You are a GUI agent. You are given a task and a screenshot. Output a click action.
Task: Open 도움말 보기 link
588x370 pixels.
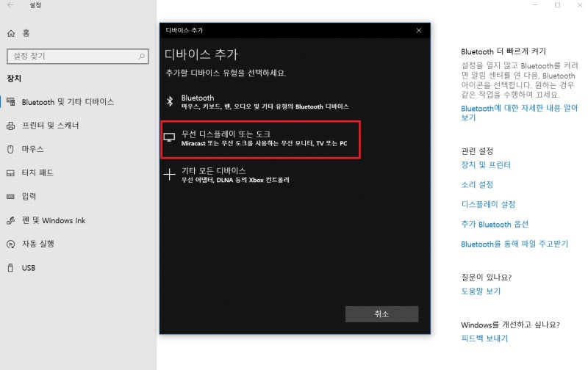point(481,291)
